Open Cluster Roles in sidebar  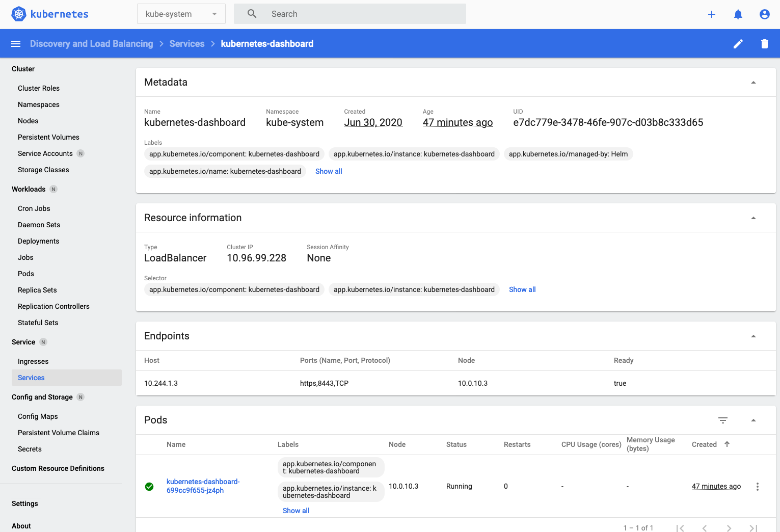click(x=39, y=88)
